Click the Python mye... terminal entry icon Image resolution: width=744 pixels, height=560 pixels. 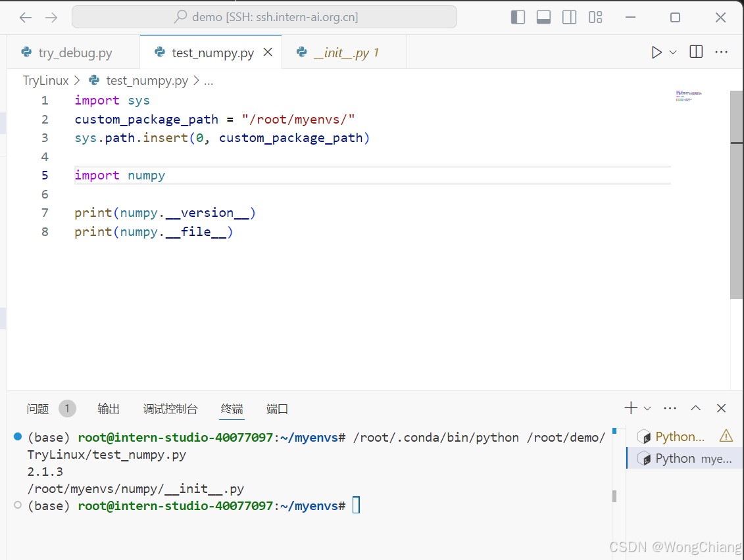click(x=644, y=459)
